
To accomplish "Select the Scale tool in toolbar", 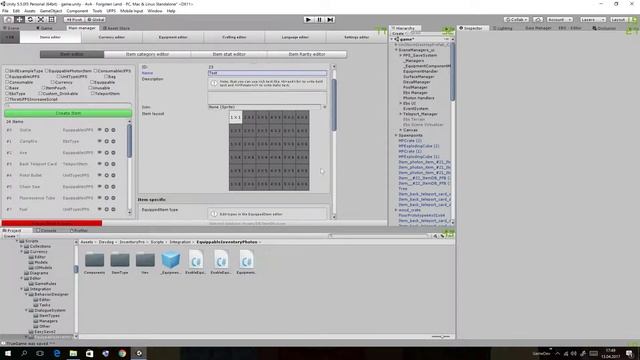I will (x=41, y=19).
